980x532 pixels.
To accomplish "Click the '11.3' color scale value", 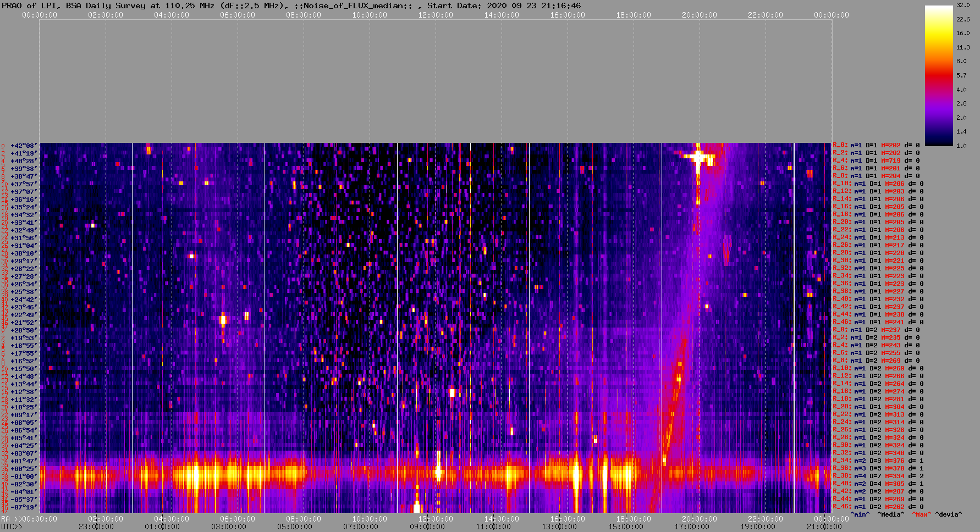I will (962, 48).
